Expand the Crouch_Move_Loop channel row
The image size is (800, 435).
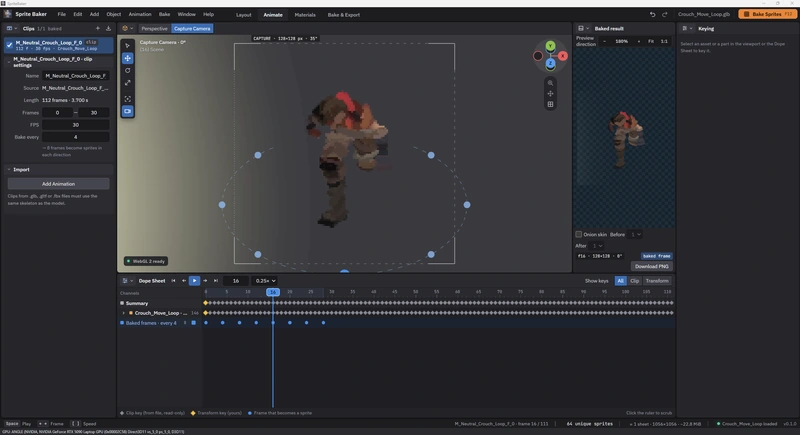(123, 313)
